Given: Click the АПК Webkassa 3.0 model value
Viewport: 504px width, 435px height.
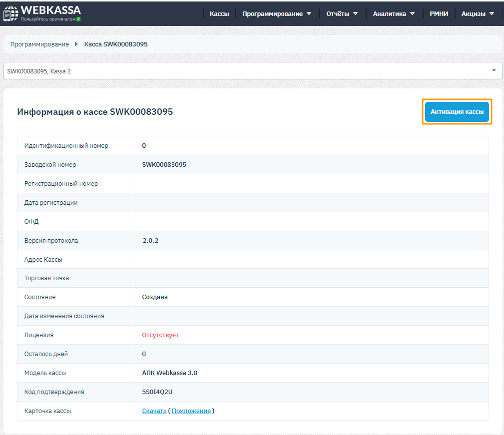Looking at the screenshot, I should 170,373.
